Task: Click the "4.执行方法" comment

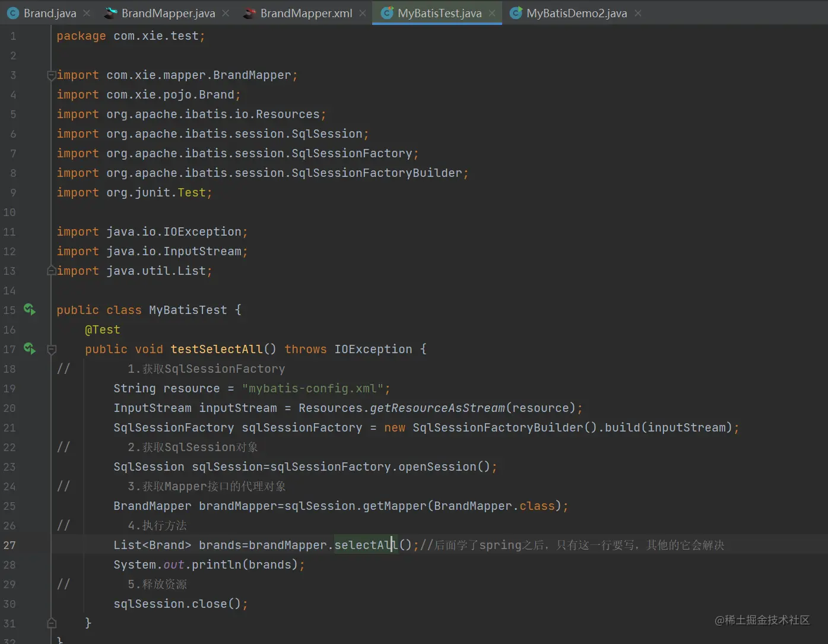Action: coord(157,525)
